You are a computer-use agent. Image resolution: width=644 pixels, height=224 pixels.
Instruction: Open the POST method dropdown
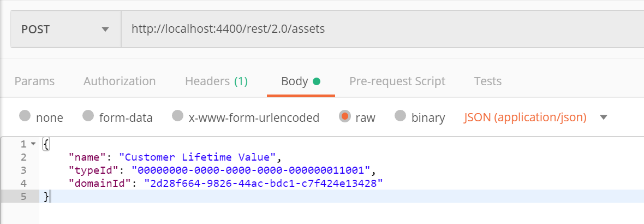[65, 29]
